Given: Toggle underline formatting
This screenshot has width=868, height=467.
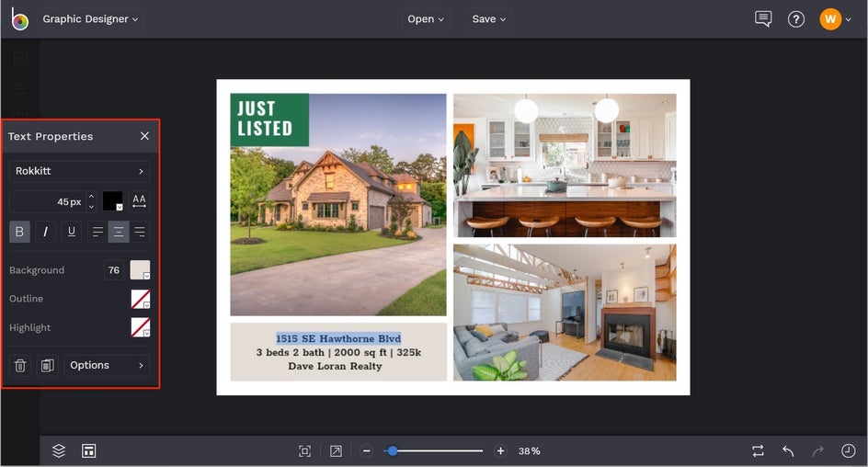Looking at the screenshot, I should (x=72, y=232).
